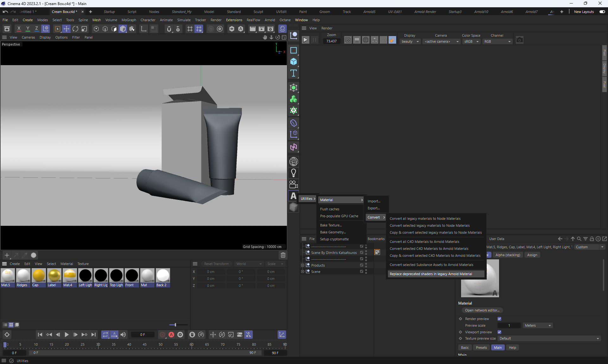Screen dimensions: 608x364
Task: Click the Light object icon
Action: tap(293, 173)
